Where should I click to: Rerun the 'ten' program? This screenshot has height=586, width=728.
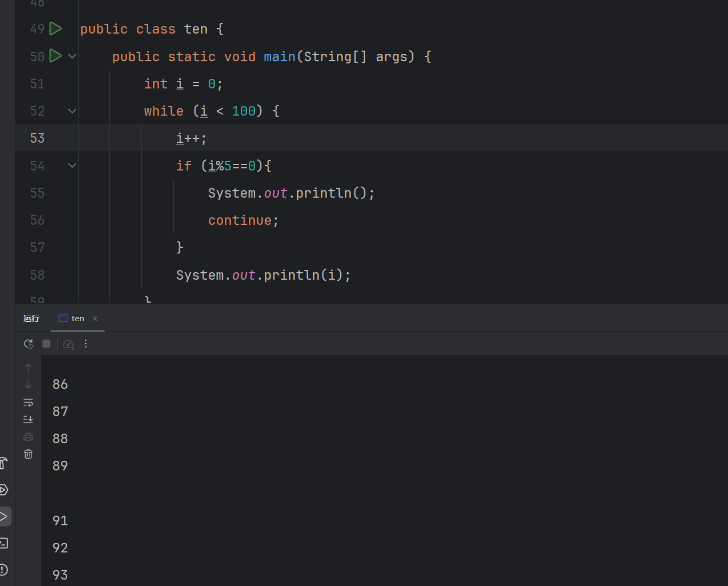pos(29,344)
